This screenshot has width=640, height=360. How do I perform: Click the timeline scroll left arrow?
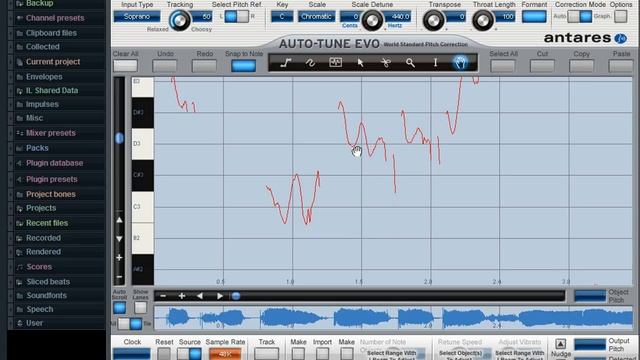(200, 296)
